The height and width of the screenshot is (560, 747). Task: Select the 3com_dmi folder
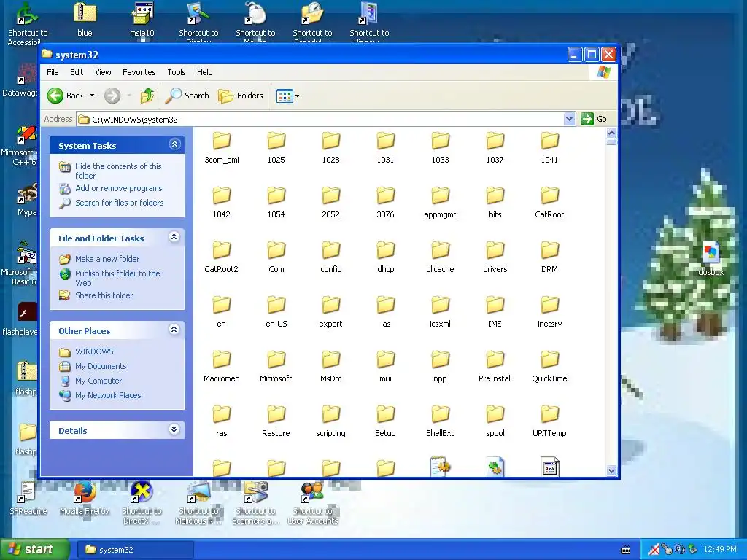tap(222, 148)
